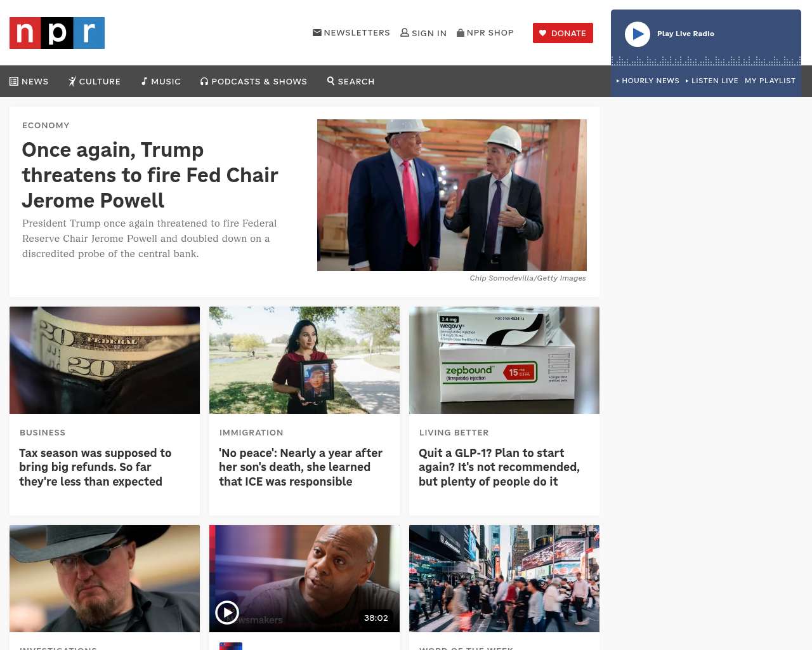Click the Zepbound and Wegovy boxes image
The image size is (812, 650).
504,360
